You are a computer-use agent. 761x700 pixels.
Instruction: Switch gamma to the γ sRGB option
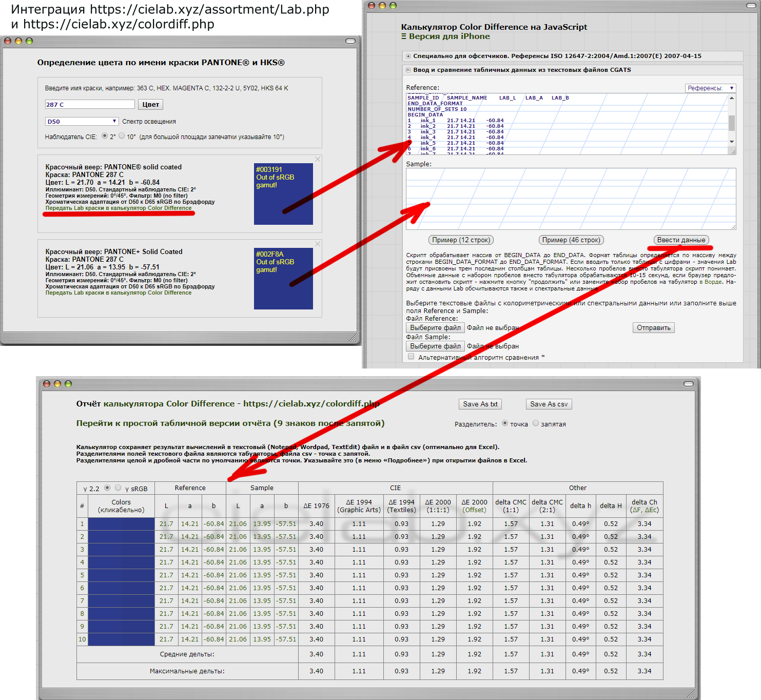[x=118, y=488]
